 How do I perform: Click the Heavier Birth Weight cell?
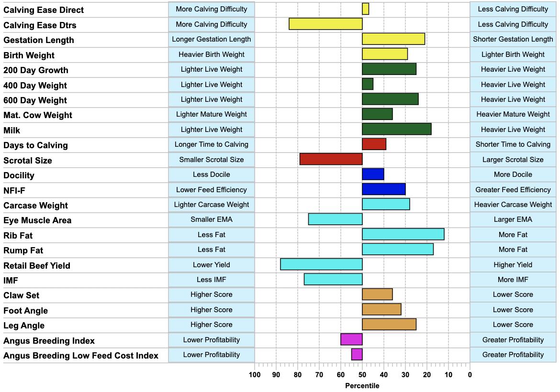212,54
